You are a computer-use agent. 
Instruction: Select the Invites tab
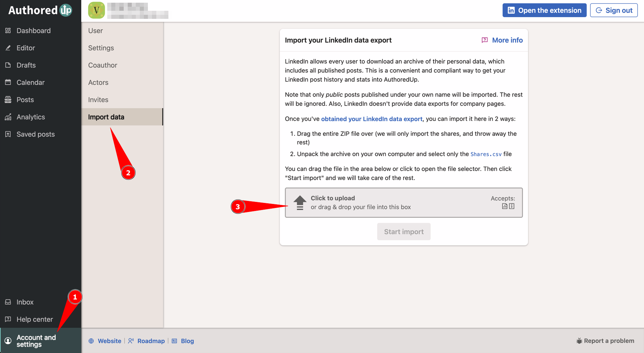click(98, 100)
